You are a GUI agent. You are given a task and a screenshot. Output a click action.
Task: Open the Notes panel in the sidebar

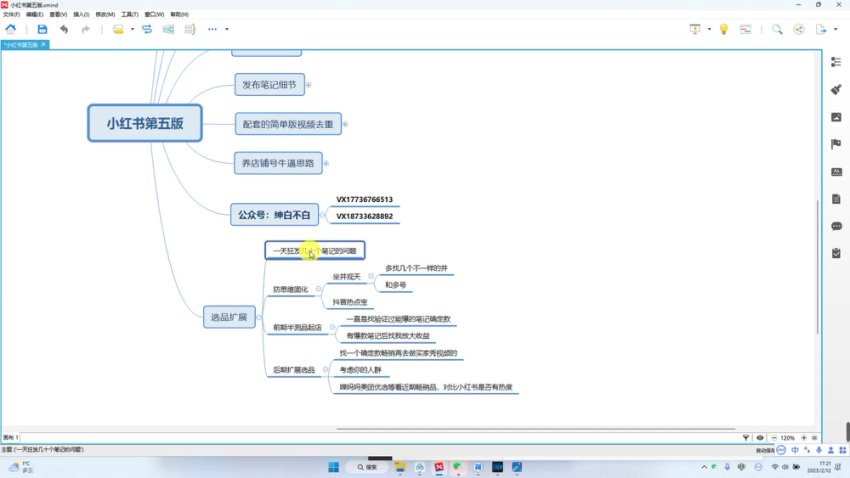[836, 199]
